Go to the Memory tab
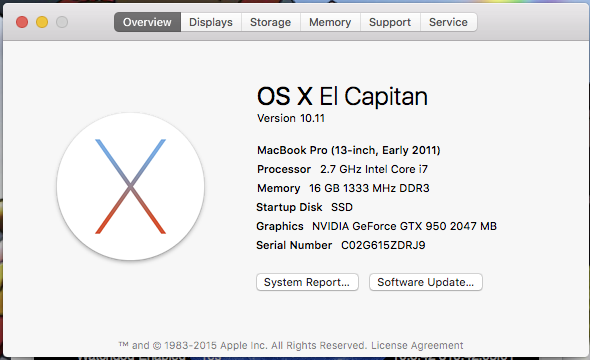Viewport: 590px width, 360px height. (330, 22)
